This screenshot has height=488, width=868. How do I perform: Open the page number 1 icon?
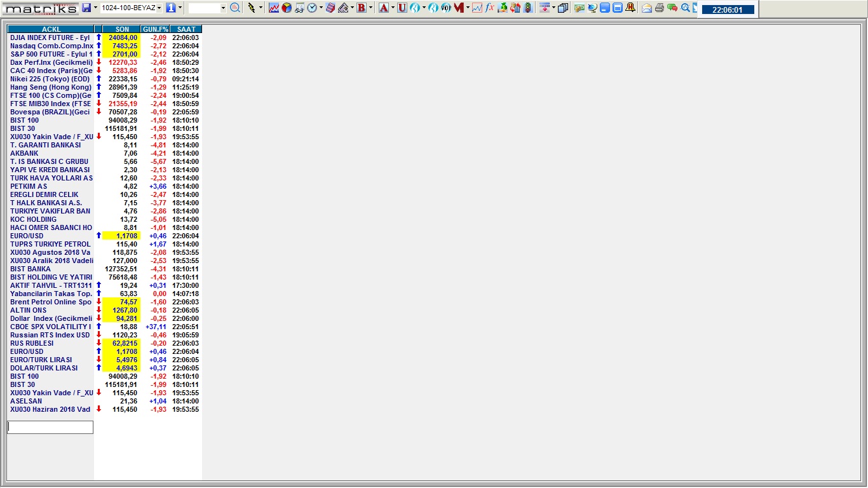(171, 8)
